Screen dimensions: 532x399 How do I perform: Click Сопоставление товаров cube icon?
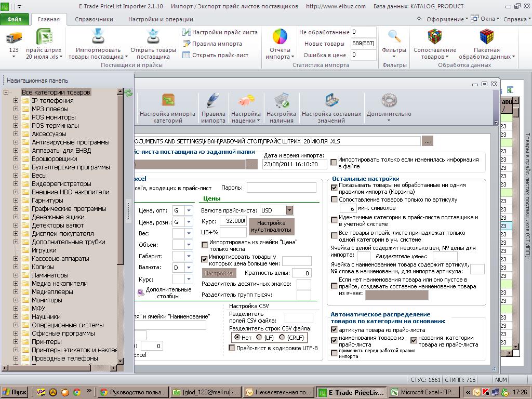point(435,36)
